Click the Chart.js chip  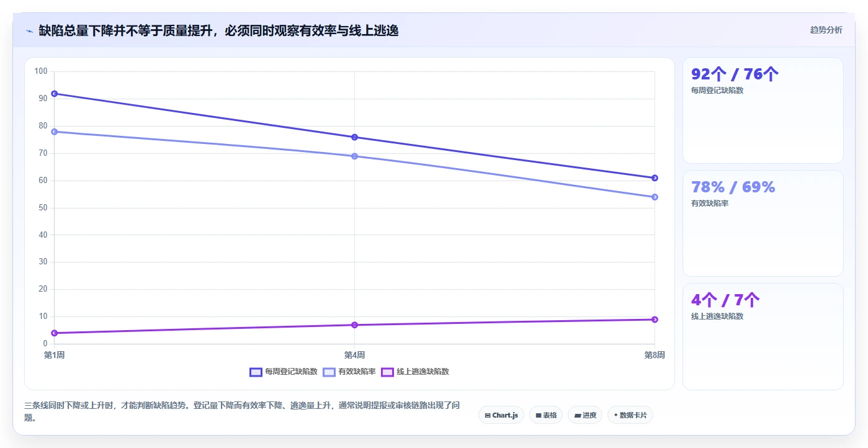[x=501, y=415]
